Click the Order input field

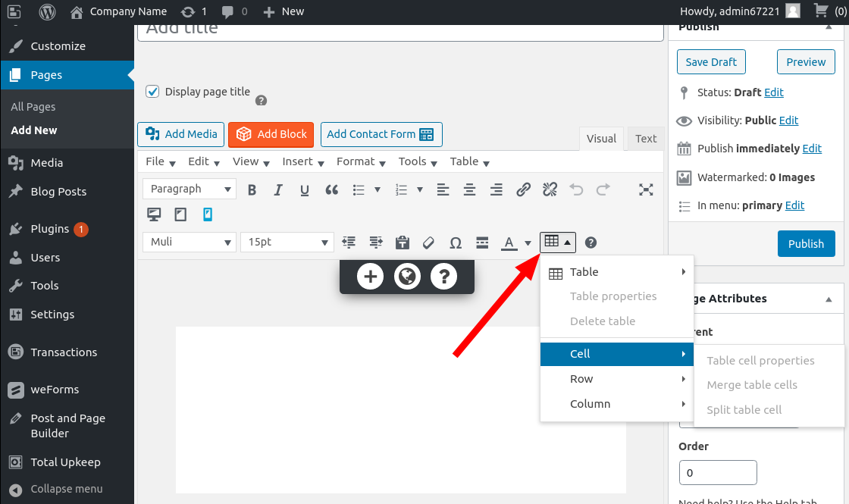click(717, 473)
